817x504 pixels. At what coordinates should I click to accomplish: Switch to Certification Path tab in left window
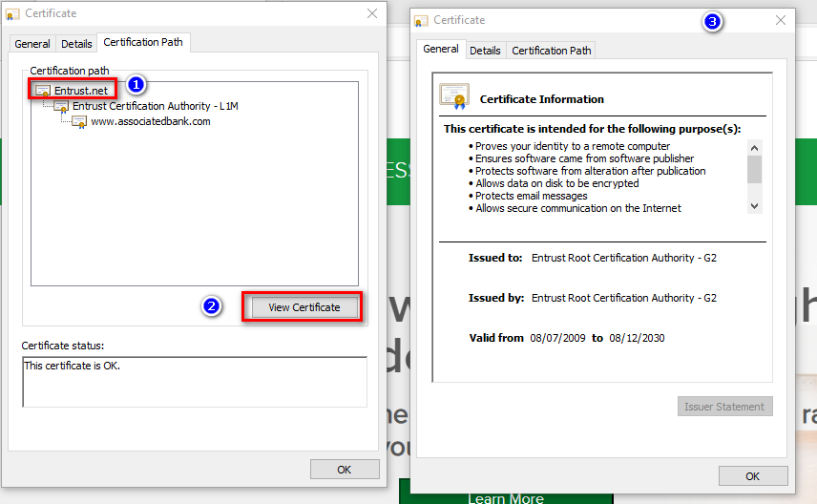[x=143, y=42]
